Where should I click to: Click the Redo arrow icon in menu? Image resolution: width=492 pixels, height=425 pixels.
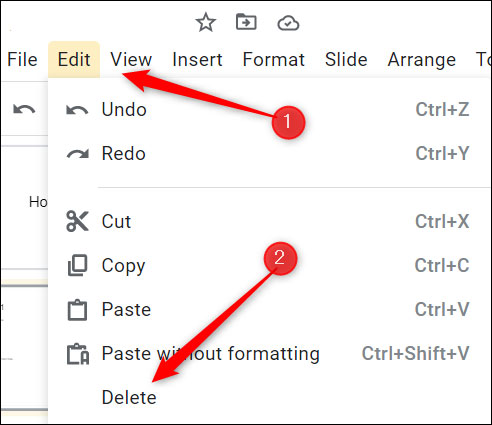77,154
